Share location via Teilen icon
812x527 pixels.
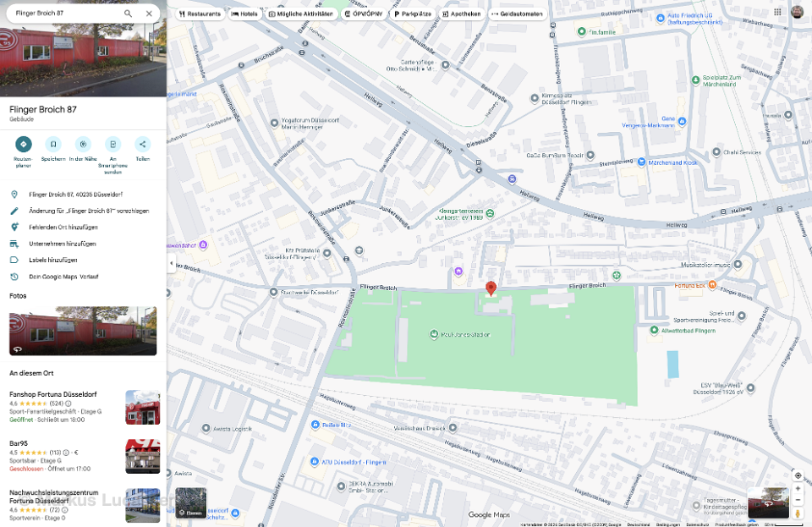pyautogui.click(x=142, y=145)
